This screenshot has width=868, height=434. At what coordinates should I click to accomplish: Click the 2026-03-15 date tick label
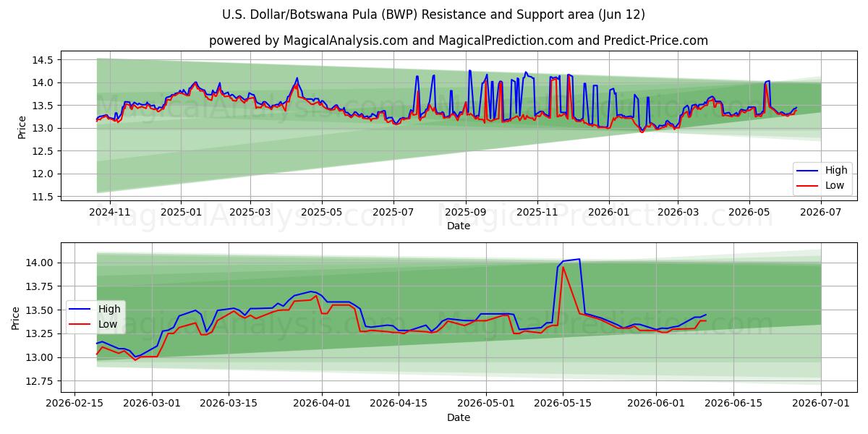[229, 404]
